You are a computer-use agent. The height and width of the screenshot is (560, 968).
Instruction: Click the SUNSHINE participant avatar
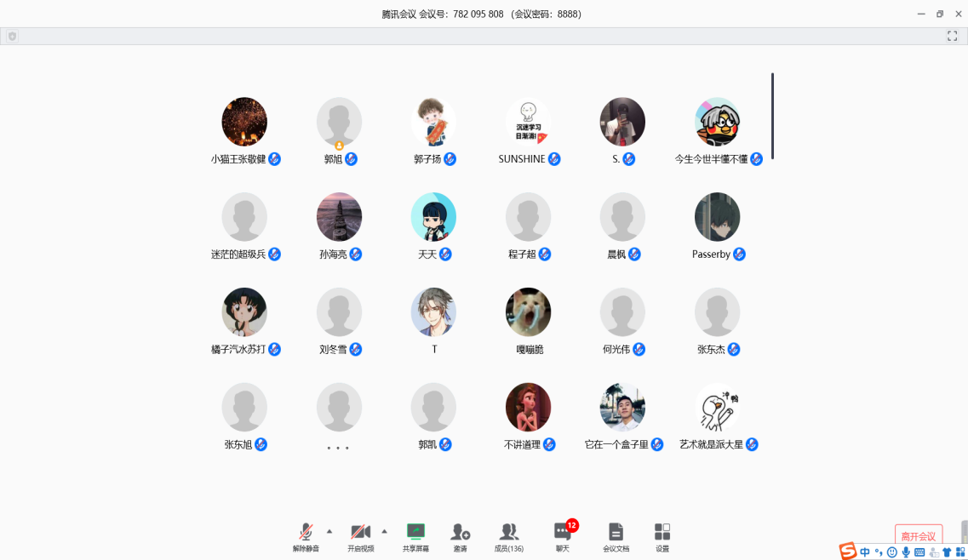[528, 122]
